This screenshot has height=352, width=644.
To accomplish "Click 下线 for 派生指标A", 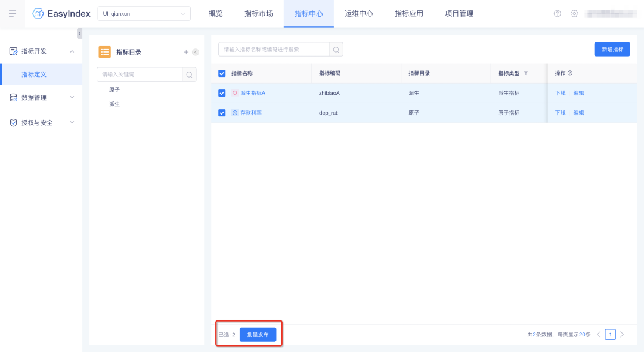I will click(560, 93).
